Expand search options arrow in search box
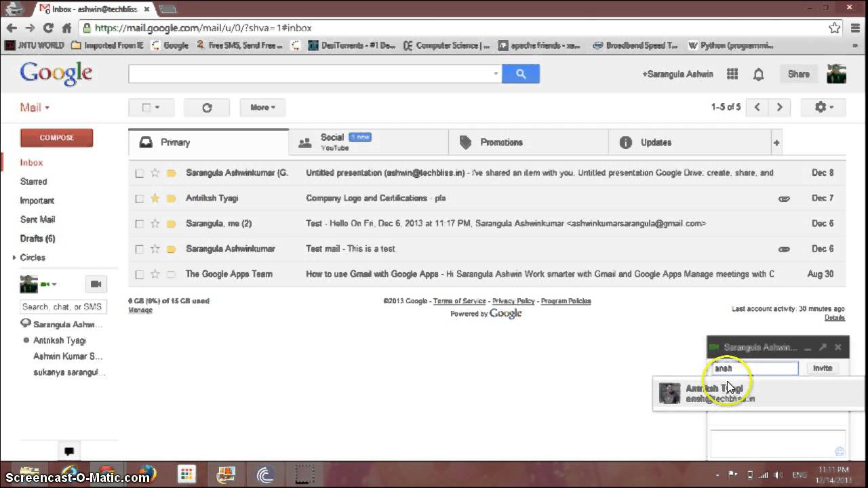 point(496,74)
